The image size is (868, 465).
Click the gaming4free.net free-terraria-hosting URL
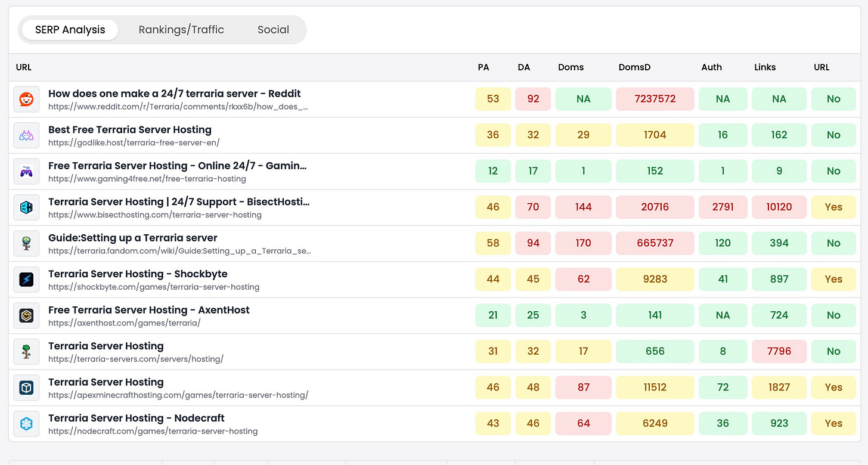(147, 179)
